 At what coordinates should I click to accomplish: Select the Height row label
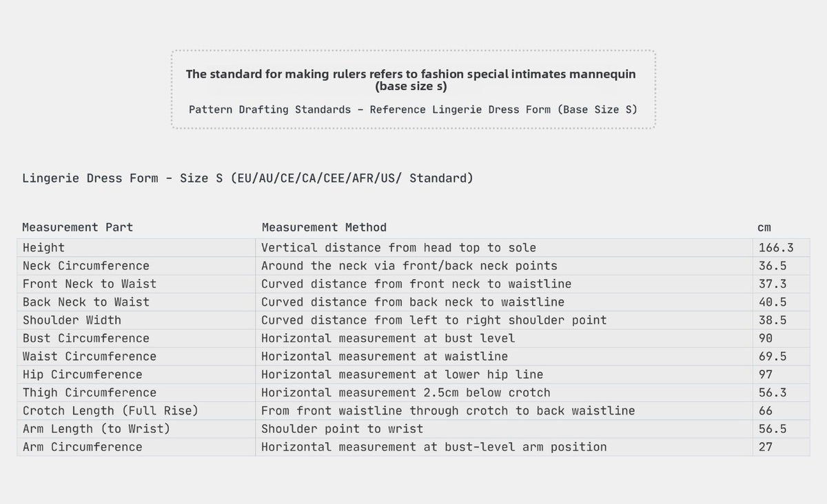[43, 248]
